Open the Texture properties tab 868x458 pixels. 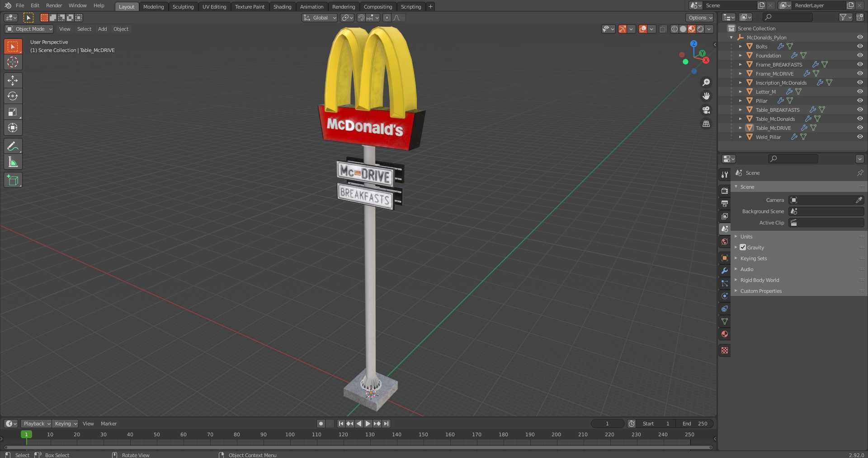click(x=725, y=350)
